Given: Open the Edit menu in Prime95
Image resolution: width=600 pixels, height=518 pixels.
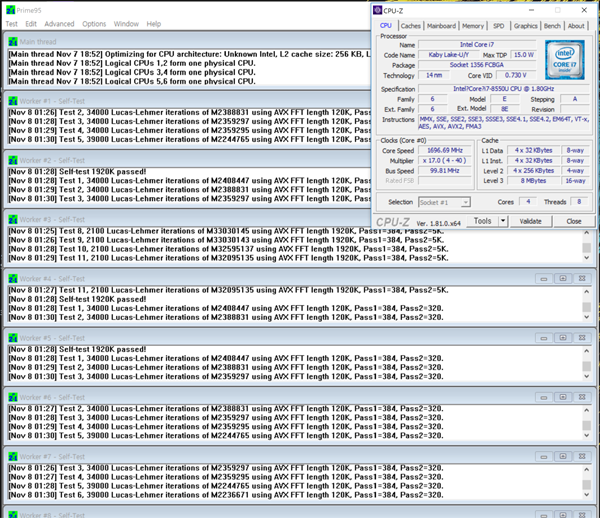Looking at the screenshot, I should coord(31,24).
